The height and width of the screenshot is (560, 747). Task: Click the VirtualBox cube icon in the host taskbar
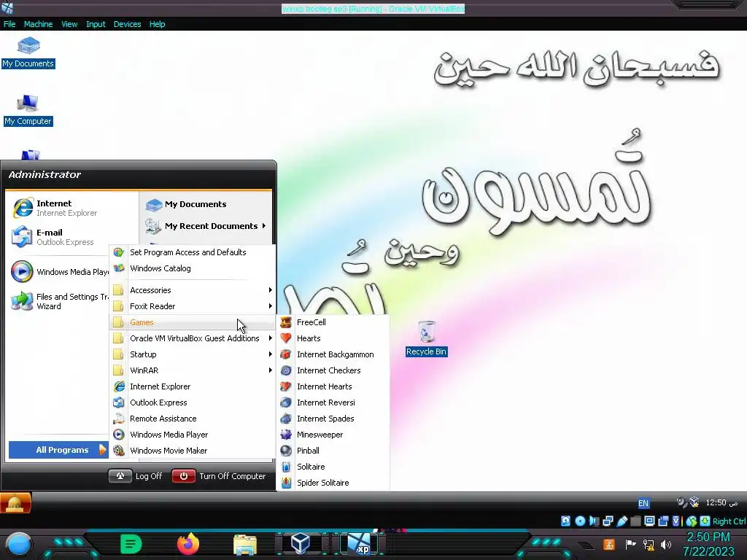click(x=301, y=544)
